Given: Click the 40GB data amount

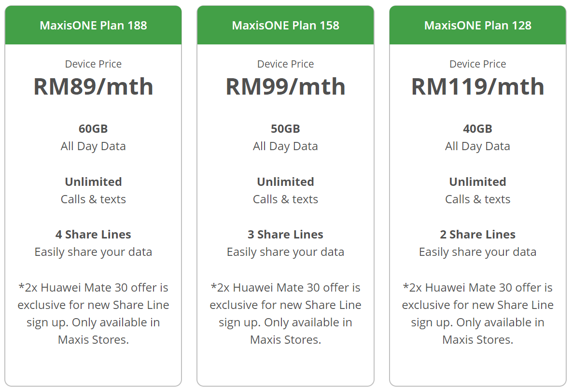Looking at the screenshot, I should [477, 129].
